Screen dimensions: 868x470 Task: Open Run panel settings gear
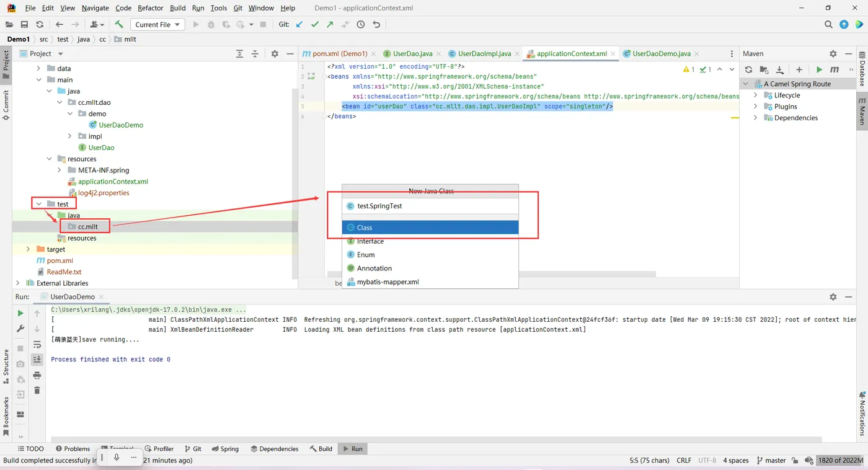833,297
